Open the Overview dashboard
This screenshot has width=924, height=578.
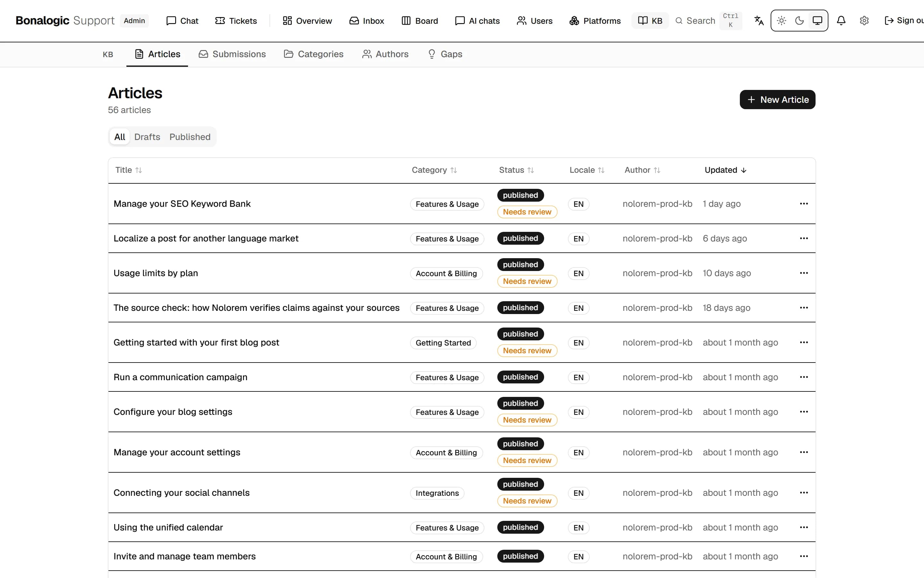click(307, 21)
